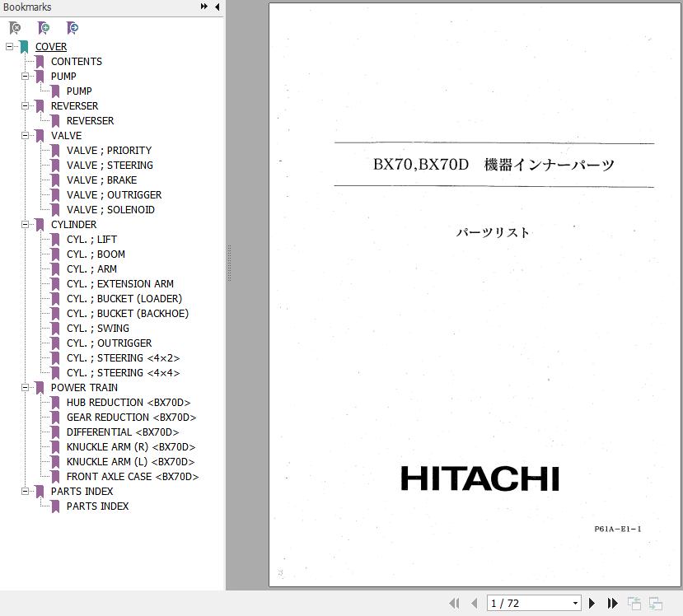
Task: Click the first page navigation arrow
Action: coord(454,604)
